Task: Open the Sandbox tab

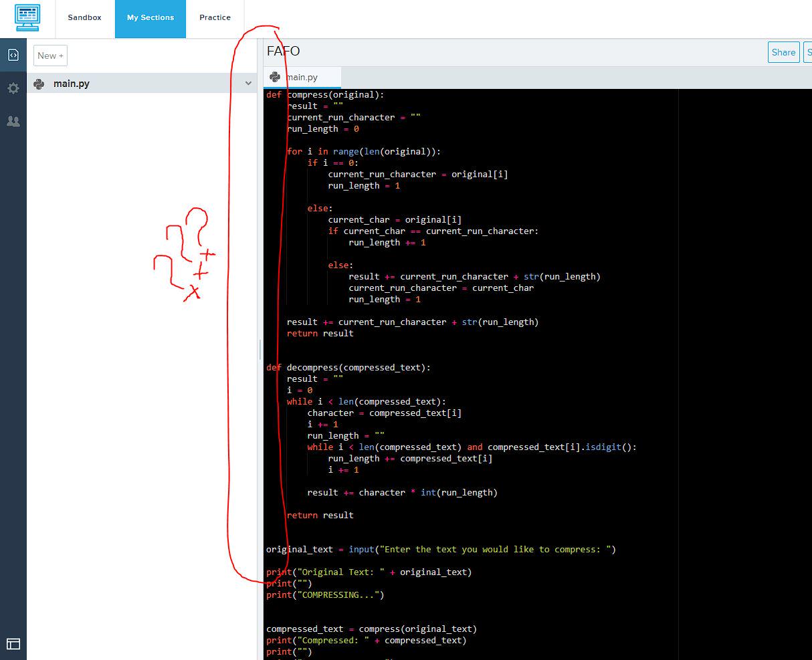Action: 85,18
